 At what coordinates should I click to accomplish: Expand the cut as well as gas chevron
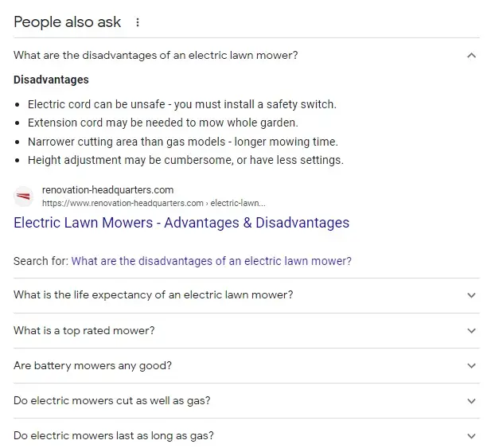click(x=471, y=401)
